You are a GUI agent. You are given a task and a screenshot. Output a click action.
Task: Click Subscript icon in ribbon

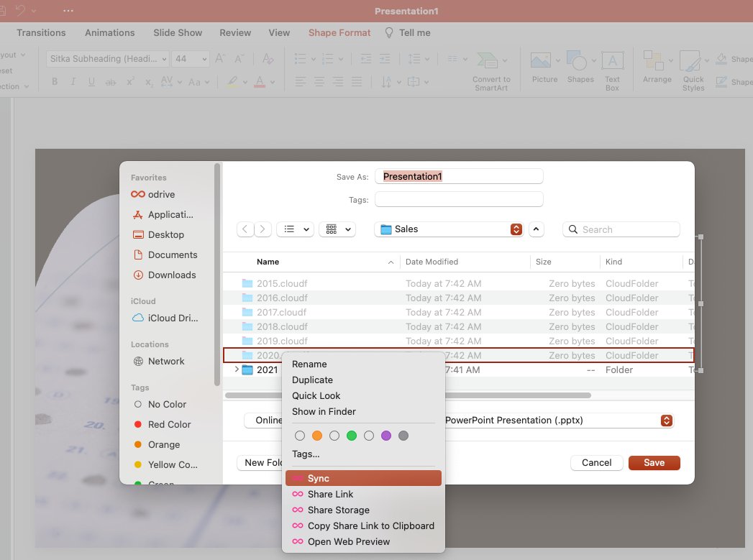coord(149,82)
